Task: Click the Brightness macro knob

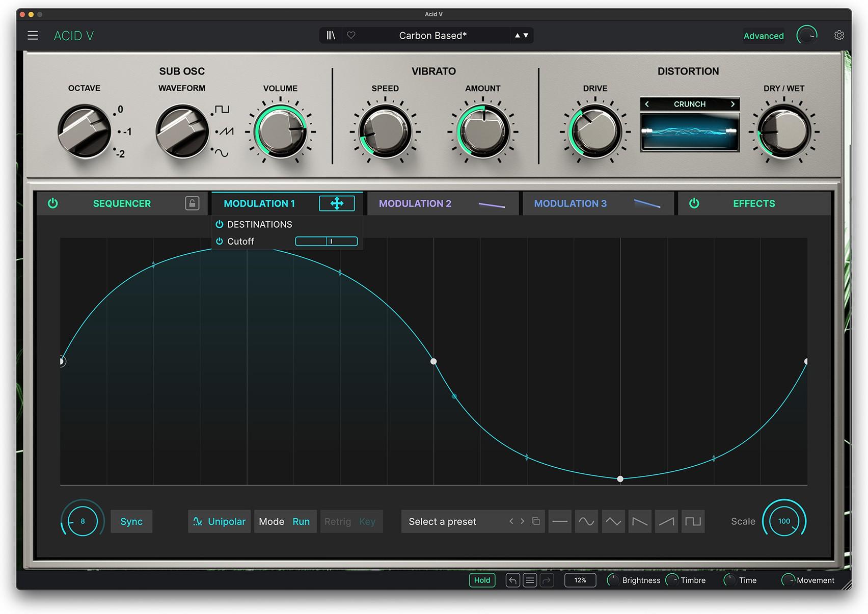Action: pos(613,580)
